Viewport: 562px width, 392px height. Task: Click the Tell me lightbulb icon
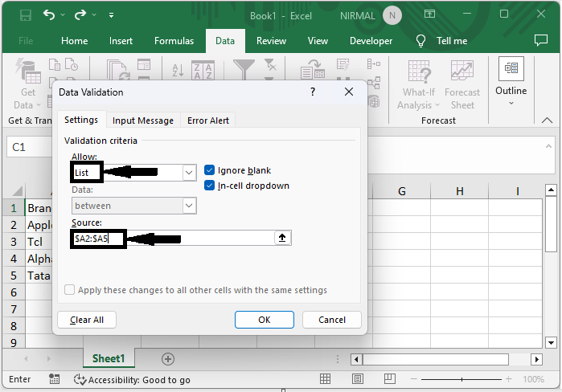(x=420, y=41)
